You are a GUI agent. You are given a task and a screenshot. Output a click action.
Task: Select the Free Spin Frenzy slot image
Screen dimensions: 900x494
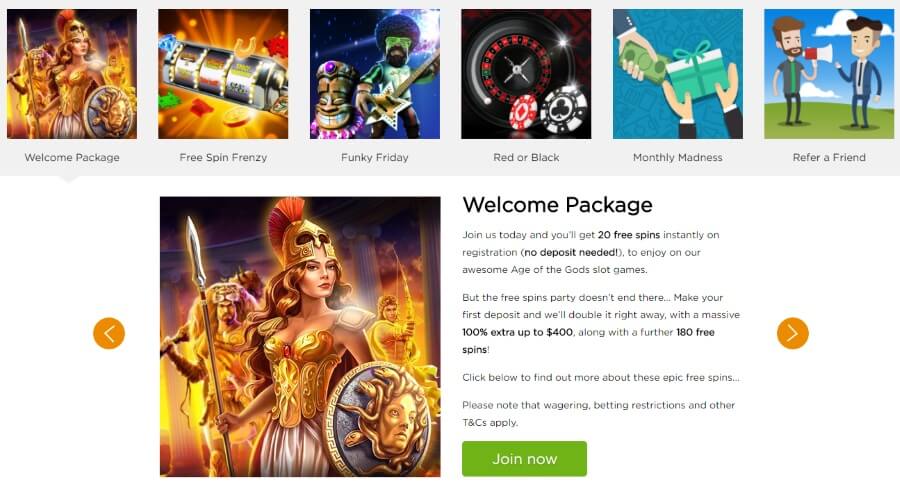point(223,74)
